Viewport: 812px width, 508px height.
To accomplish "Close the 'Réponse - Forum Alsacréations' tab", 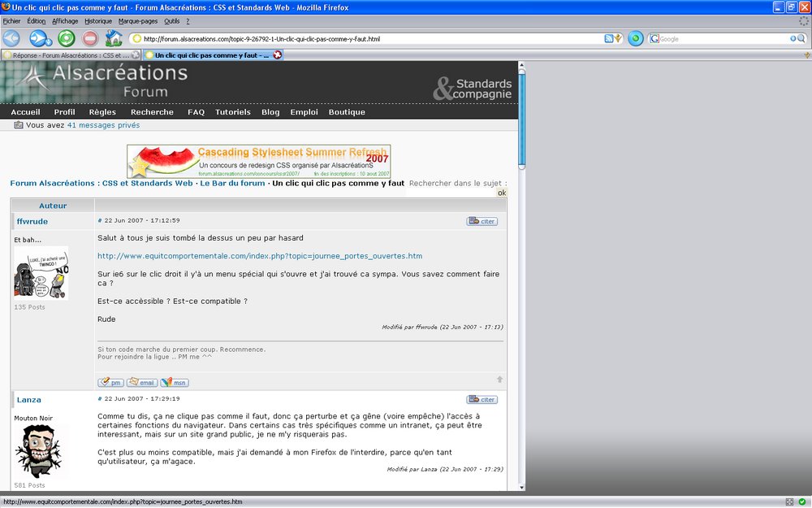I will tap(135, 55).
